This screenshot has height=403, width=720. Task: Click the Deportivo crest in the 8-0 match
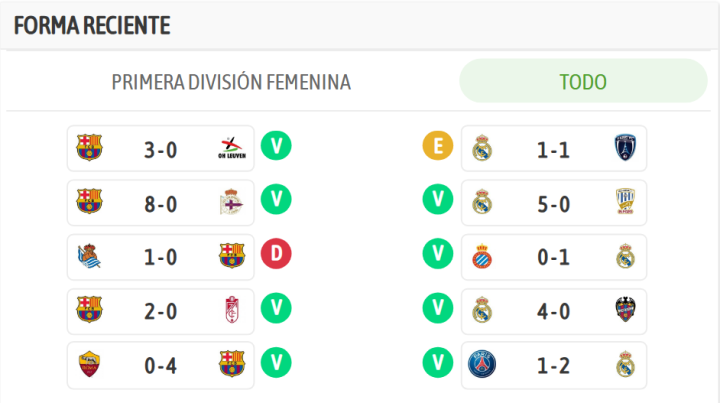click(x=230, y=203)
